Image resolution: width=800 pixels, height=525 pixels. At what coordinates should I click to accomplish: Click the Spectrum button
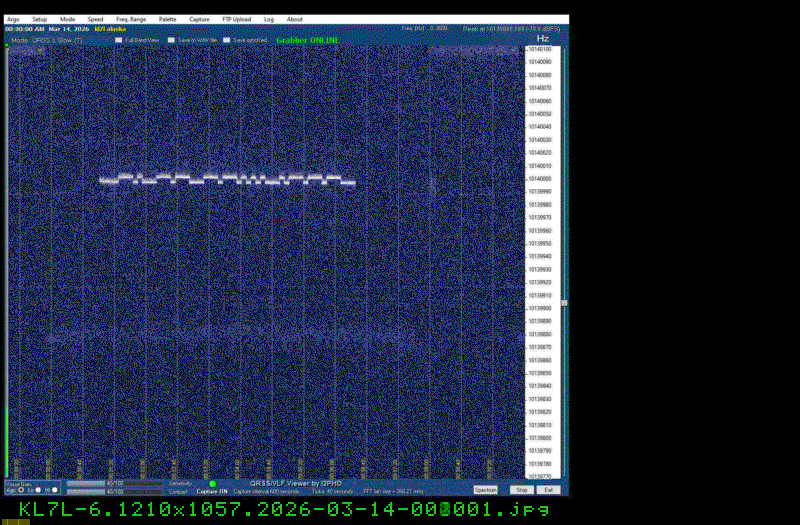(x=485, y=490)
